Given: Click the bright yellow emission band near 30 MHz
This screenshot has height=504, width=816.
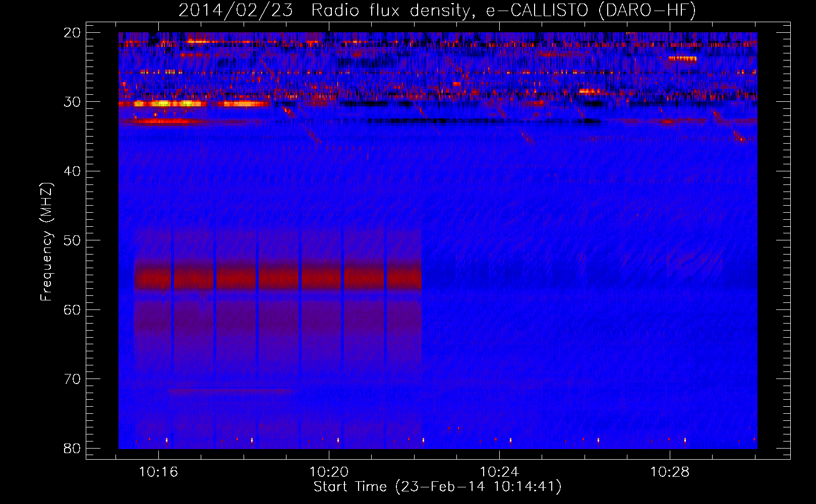Looking at the screenshot, I should pos(170,104).
